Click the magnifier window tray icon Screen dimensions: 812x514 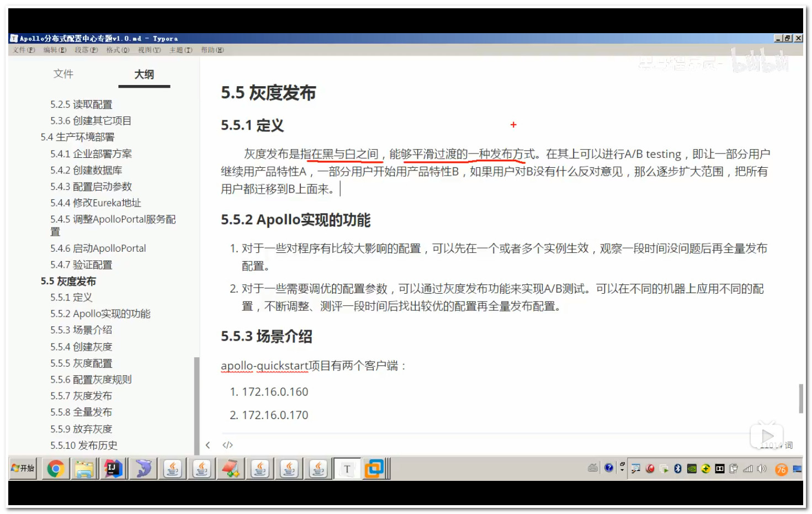(x=636, y=469)
